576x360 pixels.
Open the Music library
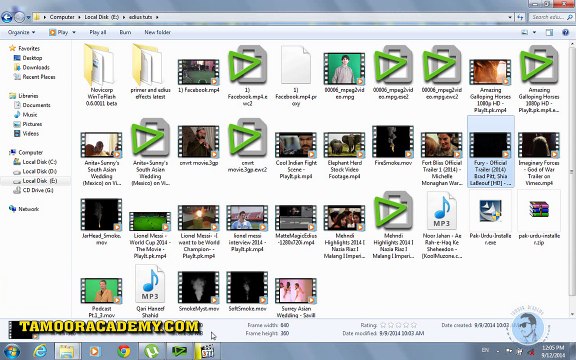pos(25,115)
